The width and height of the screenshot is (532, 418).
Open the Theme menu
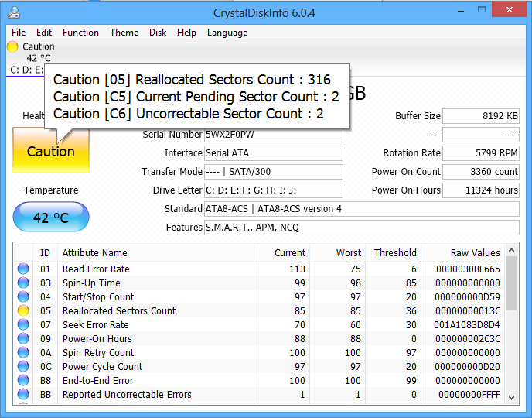(x=124, y=33)
